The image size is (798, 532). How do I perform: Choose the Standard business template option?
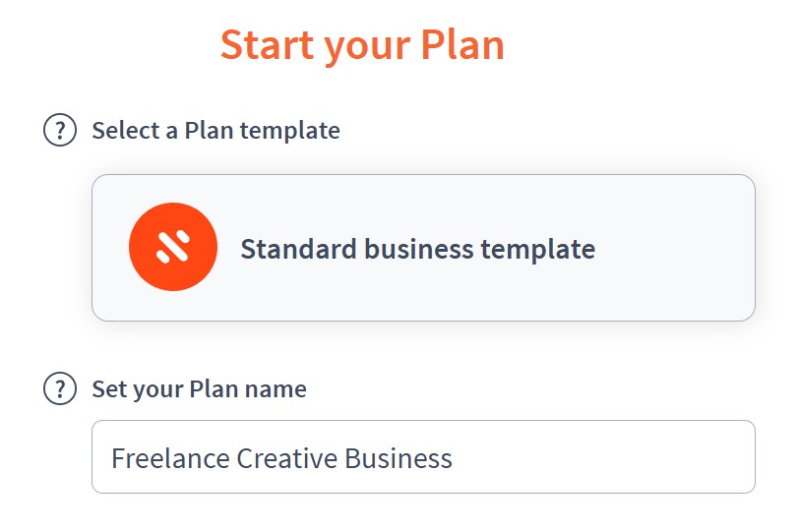tap(423, 248)
